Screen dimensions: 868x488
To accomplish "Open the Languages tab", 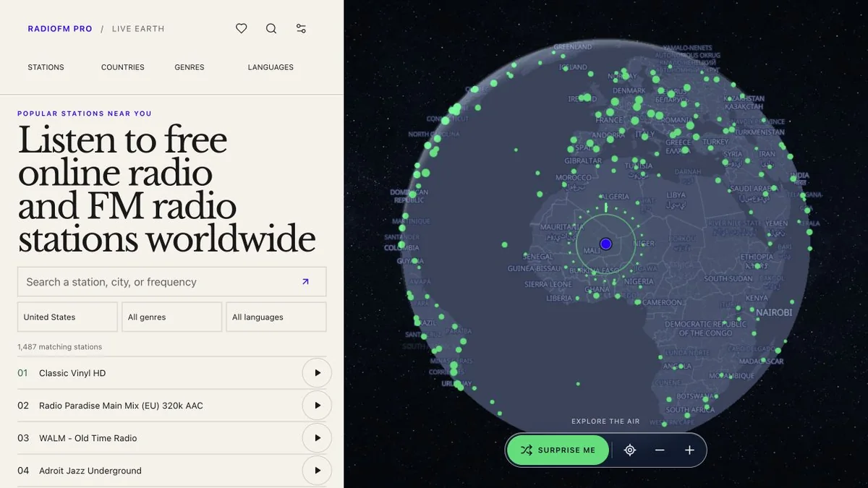I will point(271,67).
